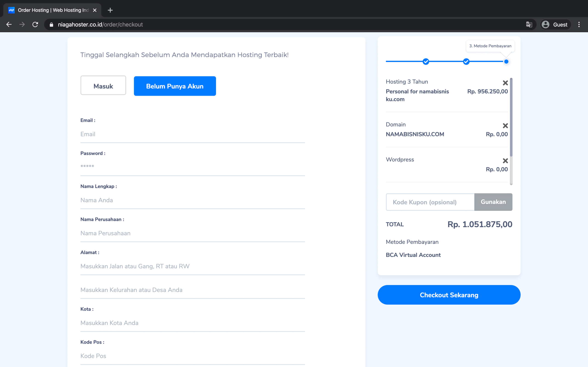This screenshot has width=588, height=367.
Task: Remove the Domain NAMABISNISKU.COM item
Action: pos(505,125)
